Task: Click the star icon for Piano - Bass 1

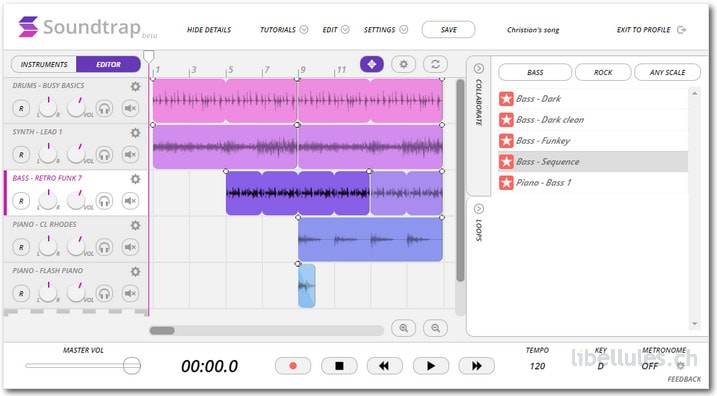Action: coord(506,183)
